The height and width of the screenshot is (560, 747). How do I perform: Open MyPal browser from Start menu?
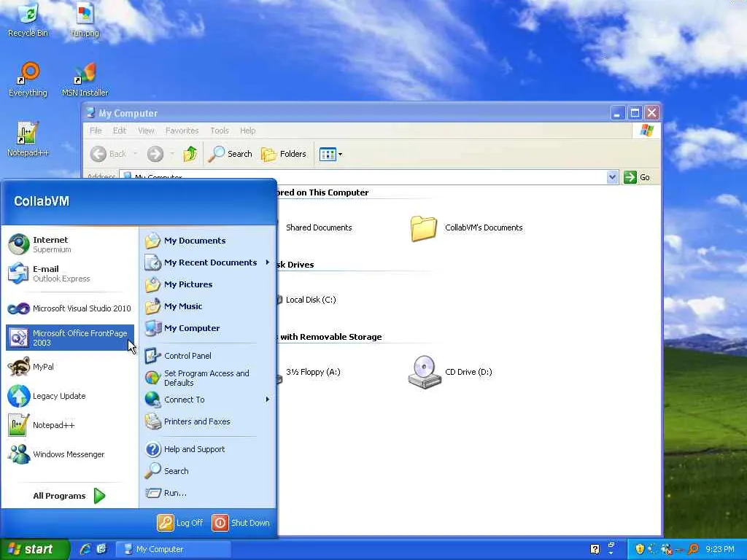pos(69,367)
